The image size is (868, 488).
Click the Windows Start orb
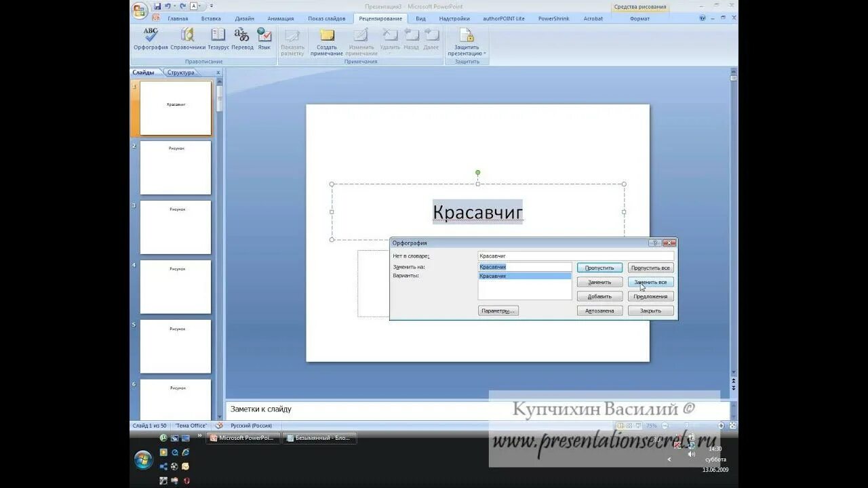143,460
